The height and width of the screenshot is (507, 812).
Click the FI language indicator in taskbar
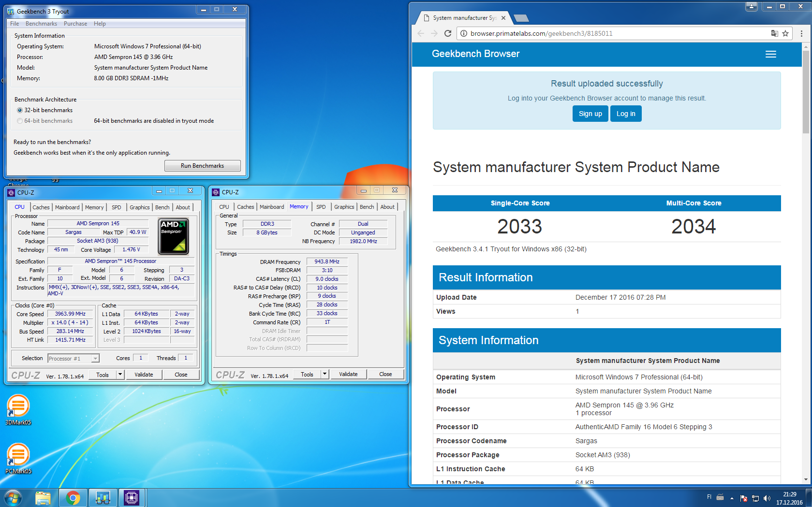point(709,497)
